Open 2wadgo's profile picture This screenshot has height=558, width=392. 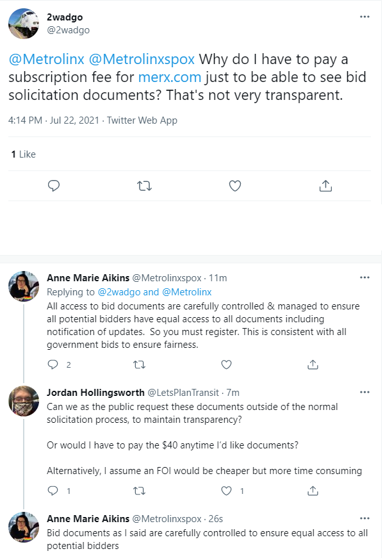pos(26,23)
